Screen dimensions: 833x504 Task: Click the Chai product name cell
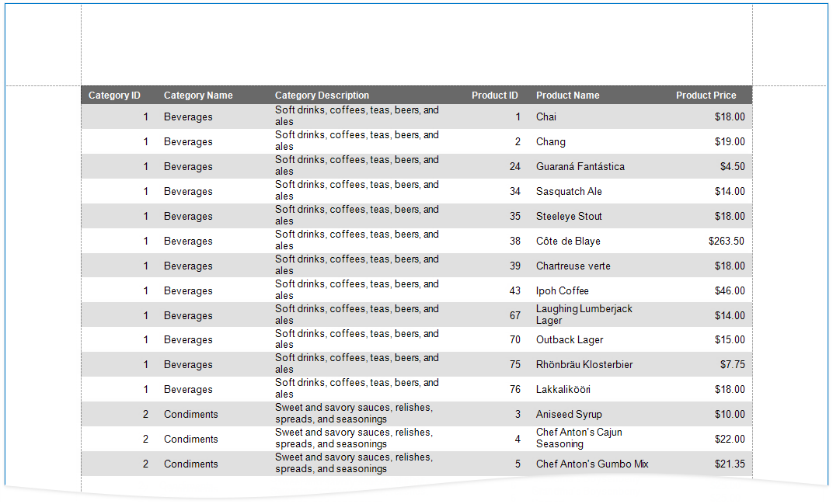(546, 117)
